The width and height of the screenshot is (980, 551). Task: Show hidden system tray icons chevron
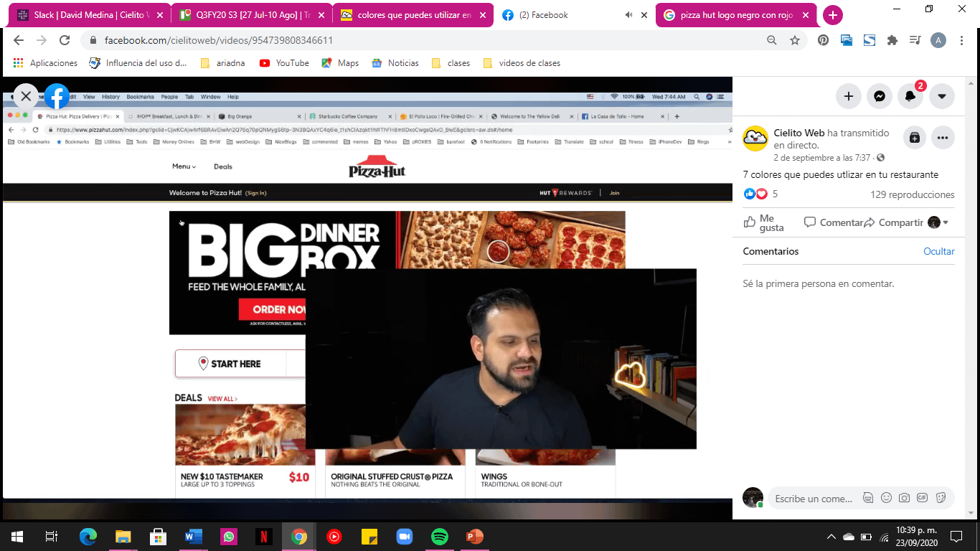coord(831,537)
